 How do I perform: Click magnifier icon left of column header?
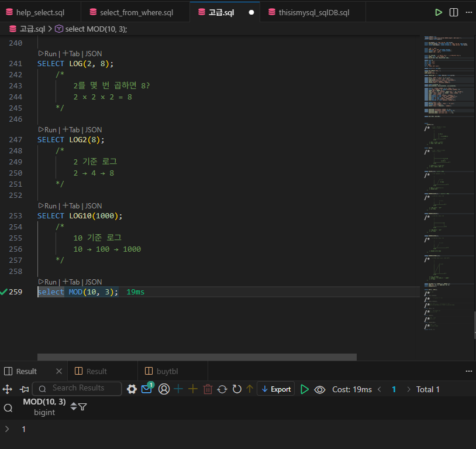point(8,407)
